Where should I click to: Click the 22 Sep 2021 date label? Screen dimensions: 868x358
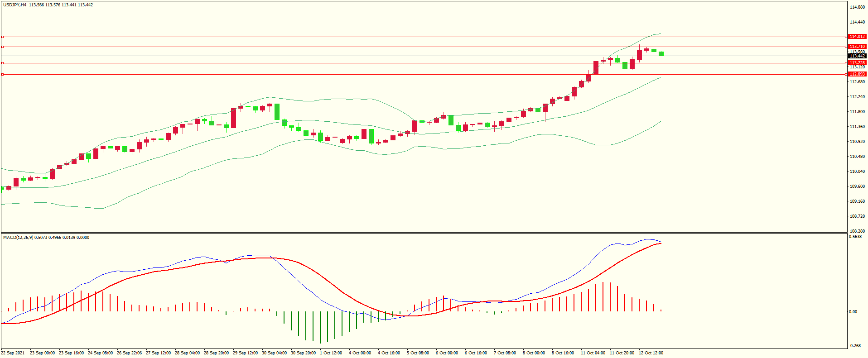coord(13,353)
